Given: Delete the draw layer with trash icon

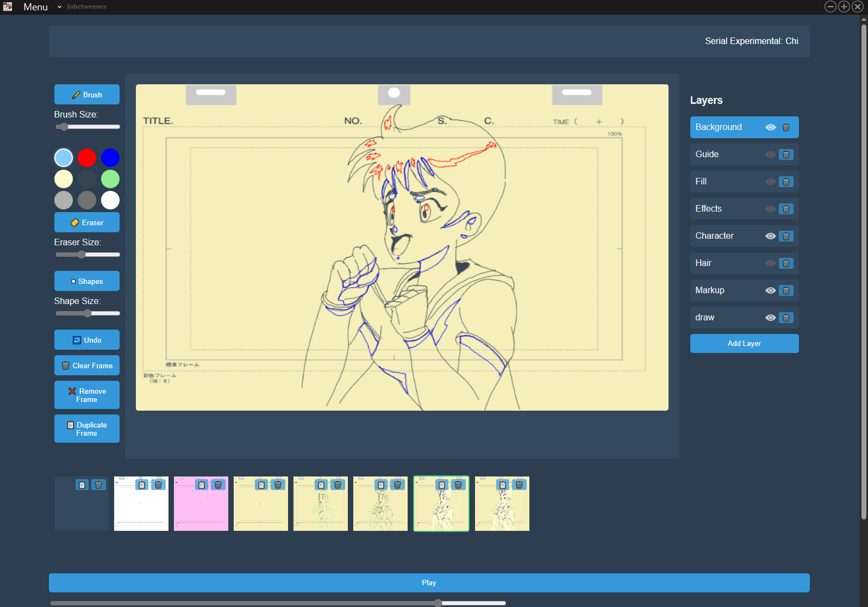Looking at the screenshot, I should point(786,318).
